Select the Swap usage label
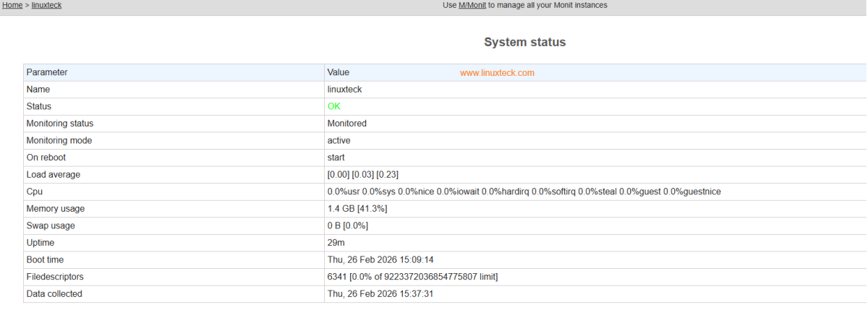 point(51,225)
